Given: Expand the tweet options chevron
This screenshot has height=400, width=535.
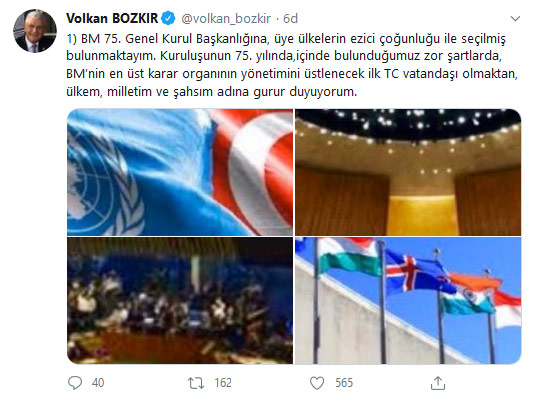Looking at the screenshot, I should pos(515,19).
